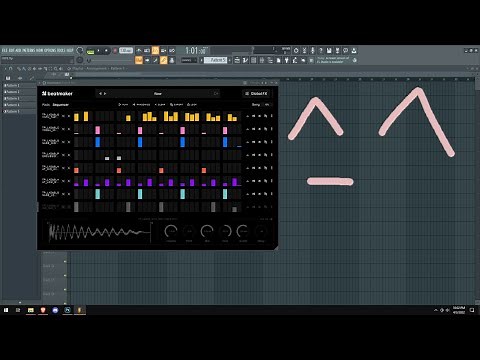
Task: Open the Discord taskbar icon
Action: tap(55, 310)
